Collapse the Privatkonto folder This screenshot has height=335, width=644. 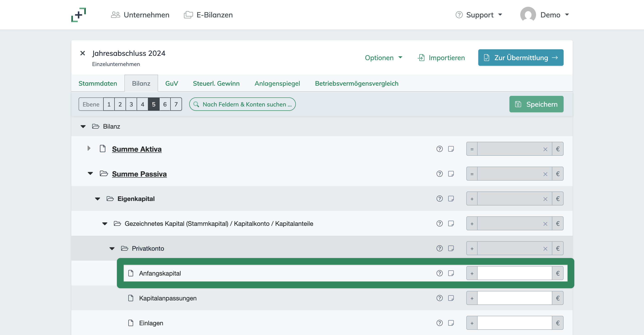click(x=112, y=248)
